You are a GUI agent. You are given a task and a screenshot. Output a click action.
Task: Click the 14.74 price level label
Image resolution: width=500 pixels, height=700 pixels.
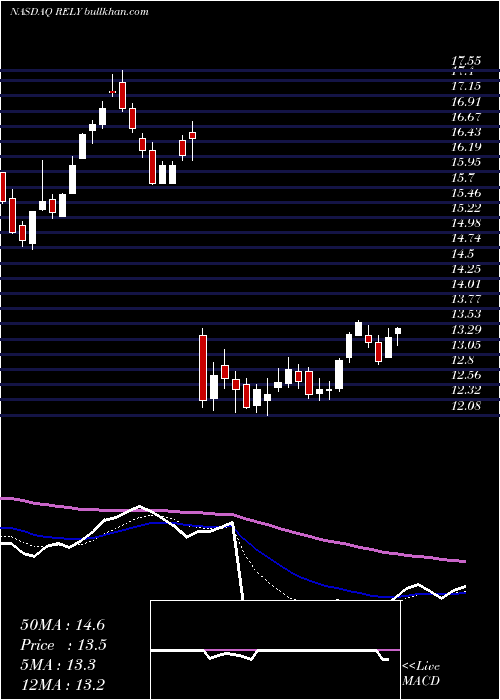coord(466,238)
